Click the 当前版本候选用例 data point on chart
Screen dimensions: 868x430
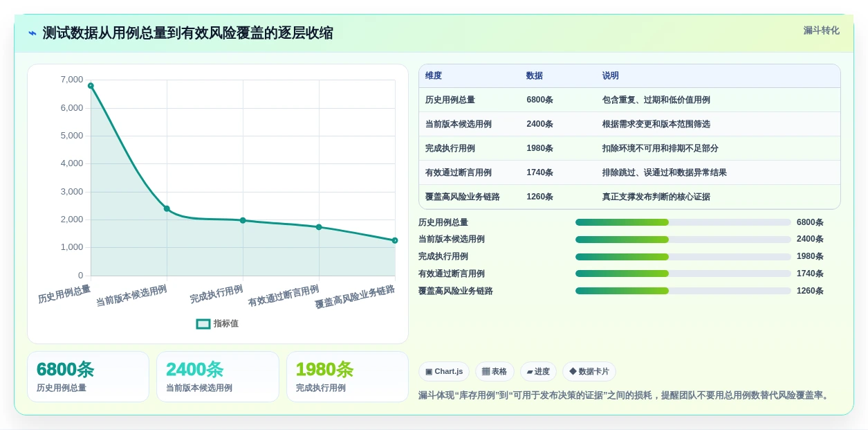pos(167,208)
